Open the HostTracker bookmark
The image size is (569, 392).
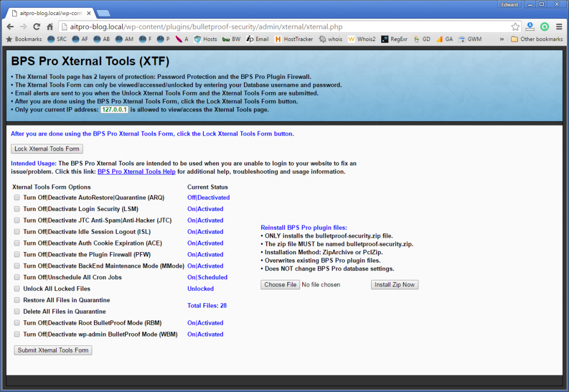tap(297, 39)
